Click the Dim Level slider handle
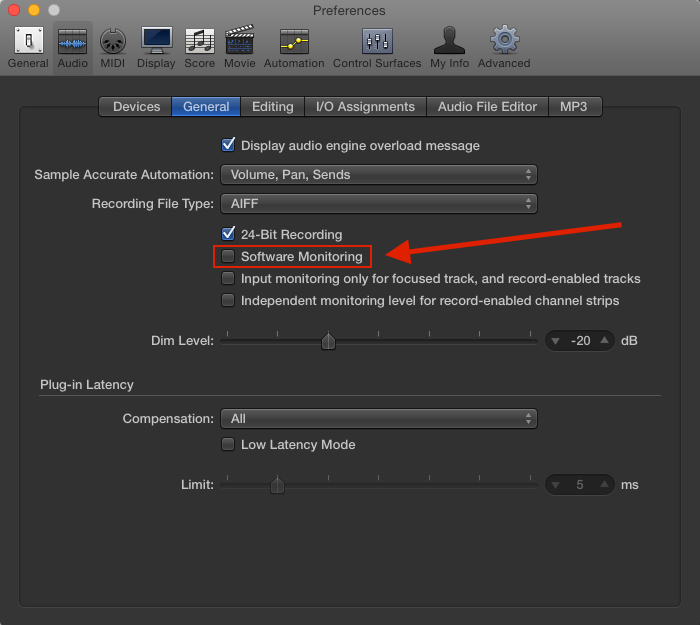The width and height of the screenshot is (700, 625). 328,342
